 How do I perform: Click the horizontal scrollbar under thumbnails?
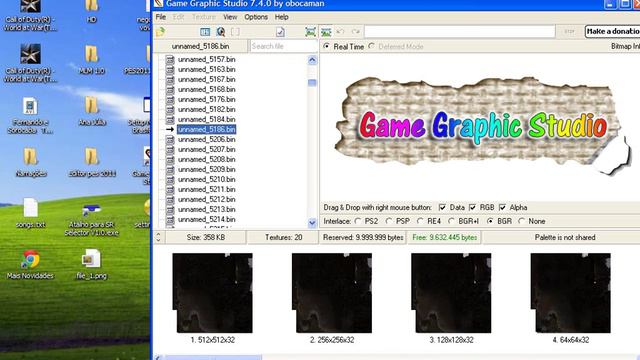click(x=212, y=358)
